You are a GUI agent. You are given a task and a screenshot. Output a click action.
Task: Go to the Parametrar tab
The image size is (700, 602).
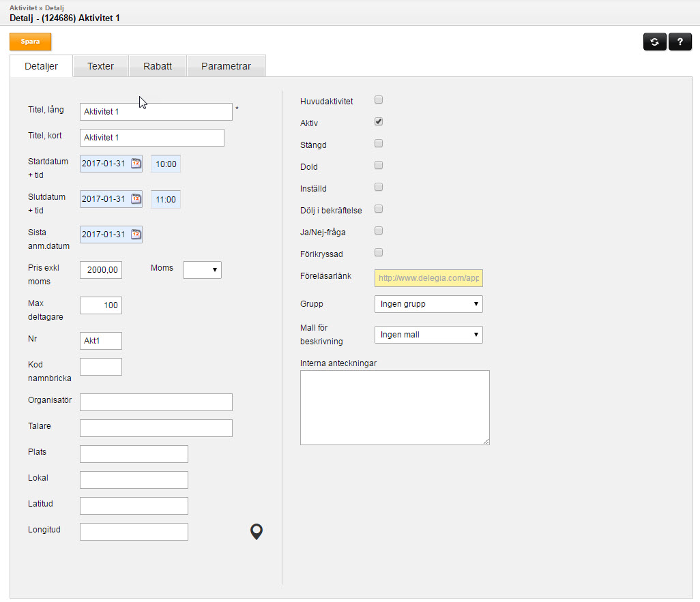tap(227, 66)
